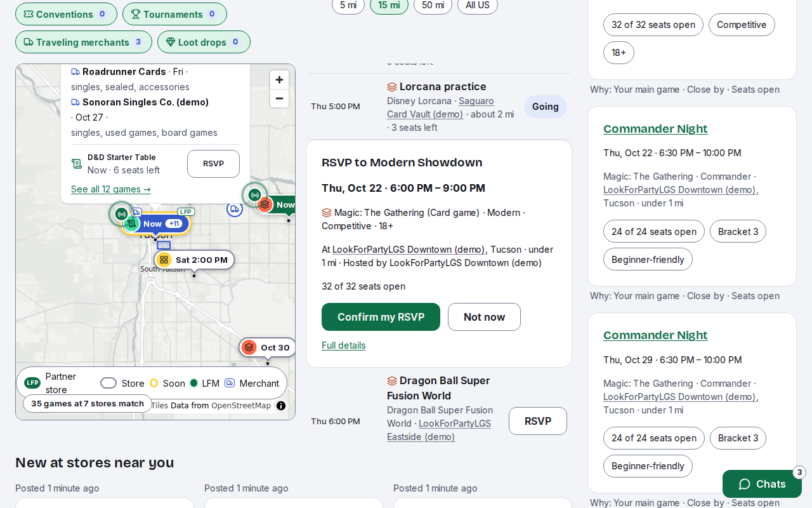Select the 5 mi distance option
812x508 pixels.
[x=348, y=5]
